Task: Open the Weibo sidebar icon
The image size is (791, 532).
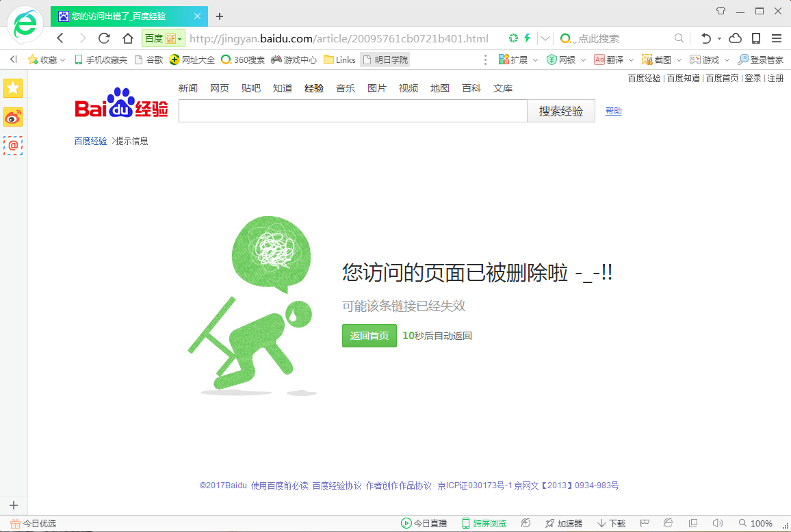Action: pyautogui.click(x=13, y=117)
